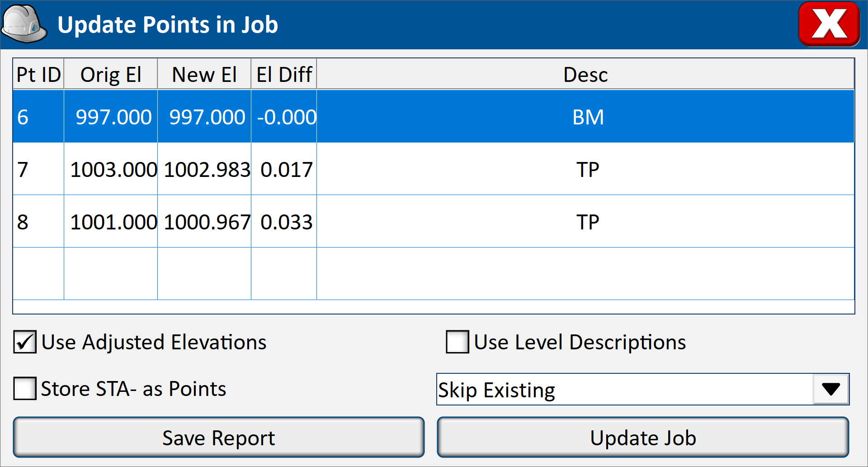Click the hard hat icon in title bar

click(x=24, y=24)
